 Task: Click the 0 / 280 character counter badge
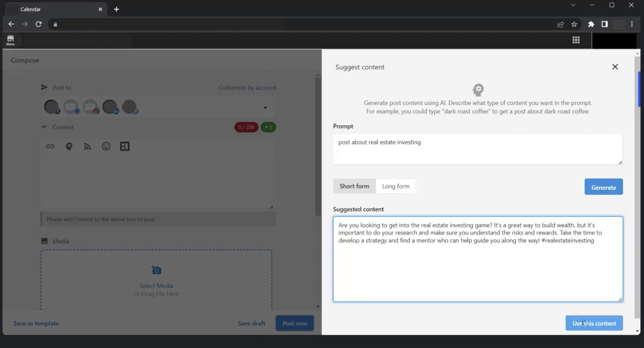click(246, 127)
